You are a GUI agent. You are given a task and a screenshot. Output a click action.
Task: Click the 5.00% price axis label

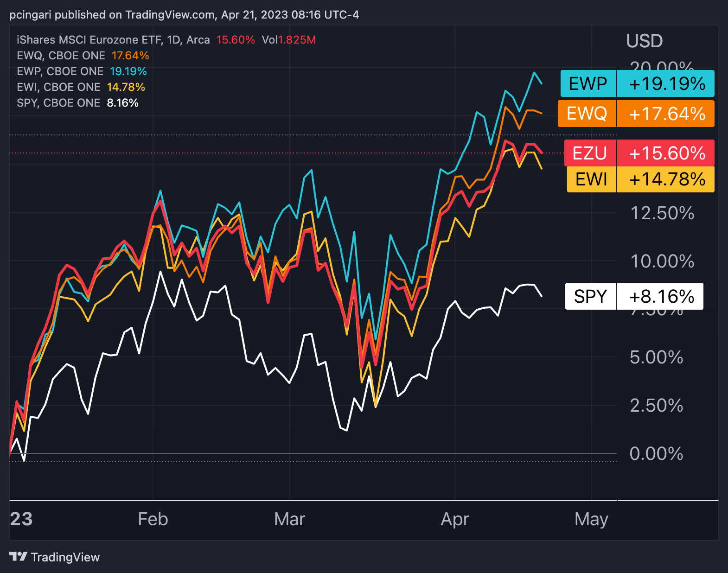point(656,357)
